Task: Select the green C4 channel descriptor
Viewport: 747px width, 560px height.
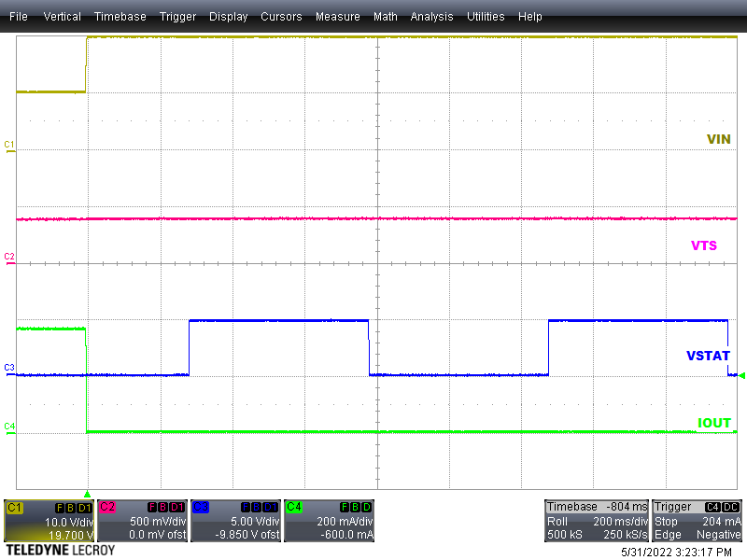Action: (x=329, y=521)
